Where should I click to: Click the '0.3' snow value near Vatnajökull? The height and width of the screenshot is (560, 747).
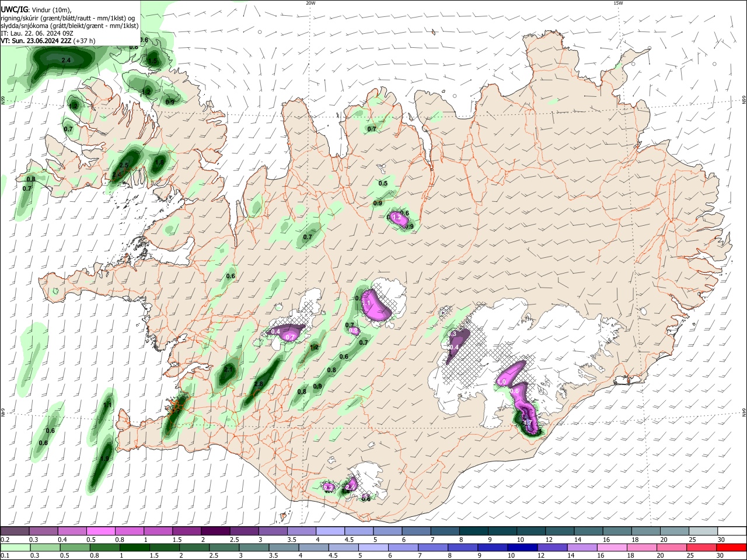point(452,334)
